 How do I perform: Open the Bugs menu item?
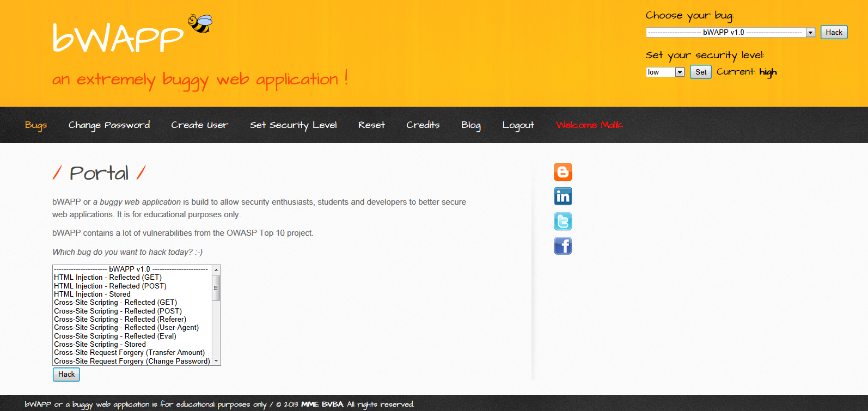pos(36,125)
